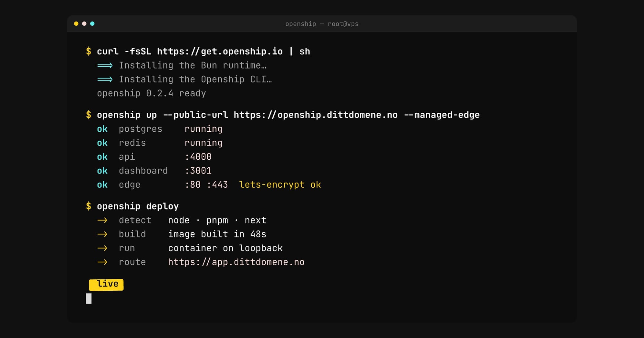Click 'Installing the Bun runtime…' text
644x338 pixels.
193,65
